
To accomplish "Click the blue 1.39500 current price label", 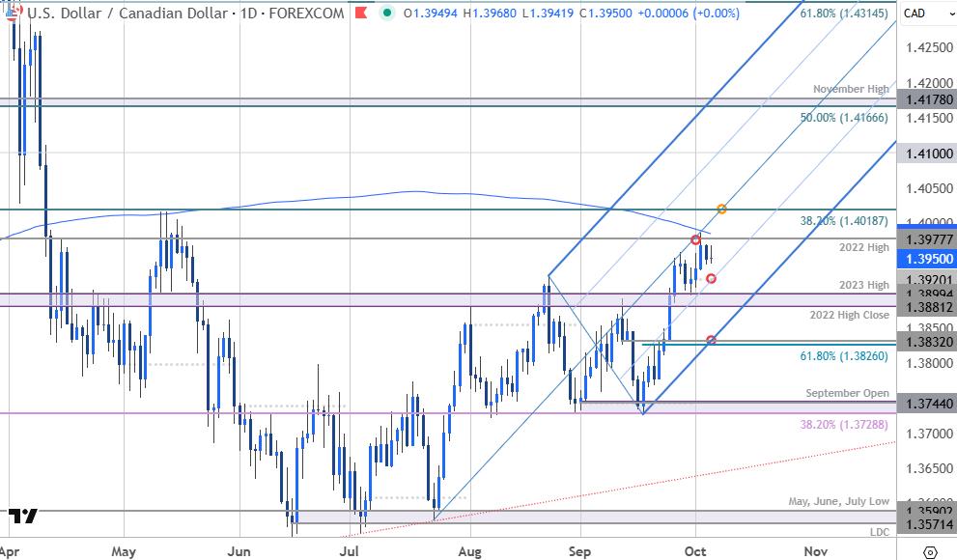I will pos(927,259).
